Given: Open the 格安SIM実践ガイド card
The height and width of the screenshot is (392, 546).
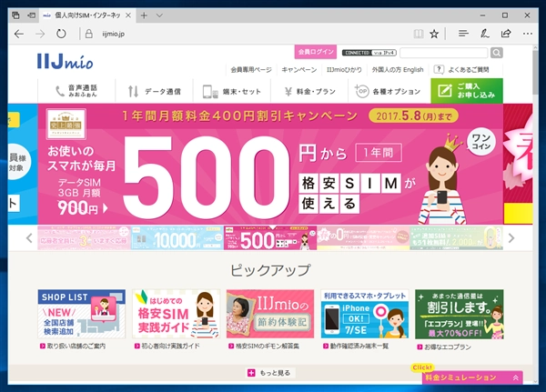Looking at the screenshot, I should (176, 314).
